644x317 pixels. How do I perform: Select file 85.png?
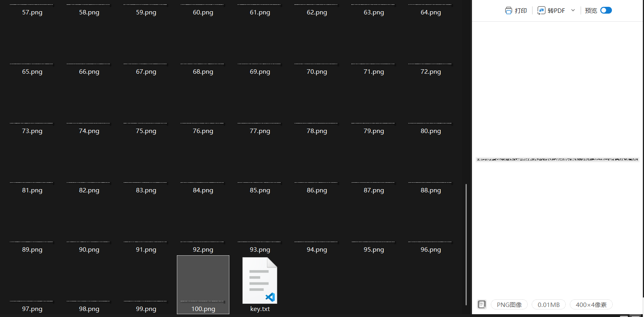click(x=260, y=190)
